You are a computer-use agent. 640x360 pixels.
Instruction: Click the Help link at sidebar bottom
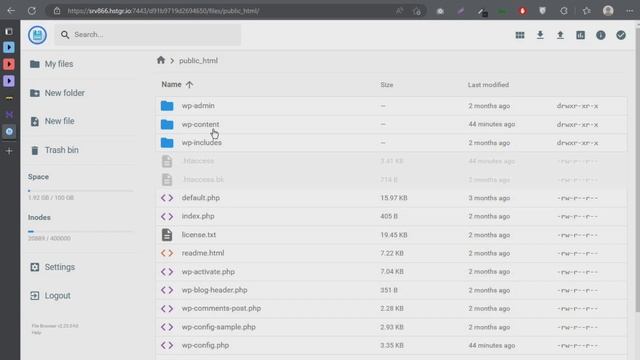(36, 333)
